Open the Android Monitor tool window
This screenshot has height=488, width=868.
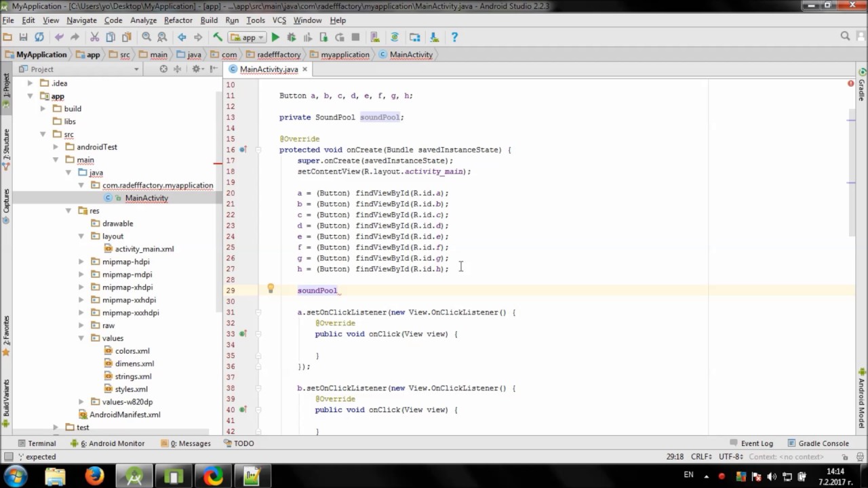point(107,443)
